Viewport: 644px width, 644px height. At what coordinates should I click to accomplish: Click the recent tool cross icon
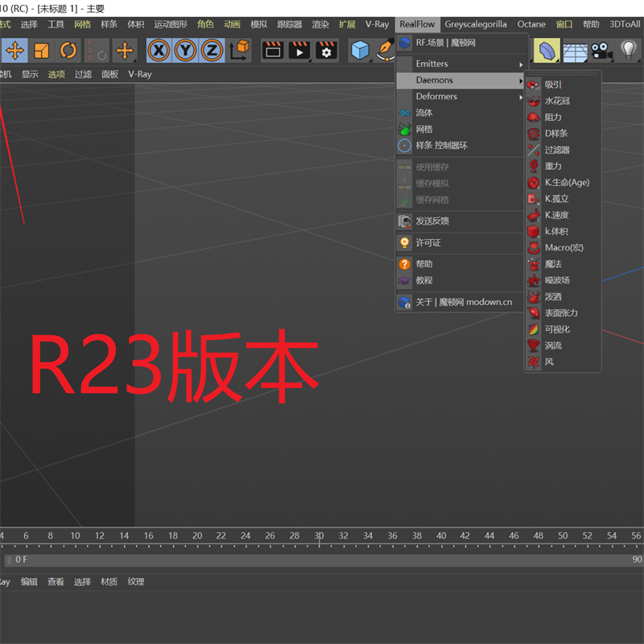(x=125, y=51)
